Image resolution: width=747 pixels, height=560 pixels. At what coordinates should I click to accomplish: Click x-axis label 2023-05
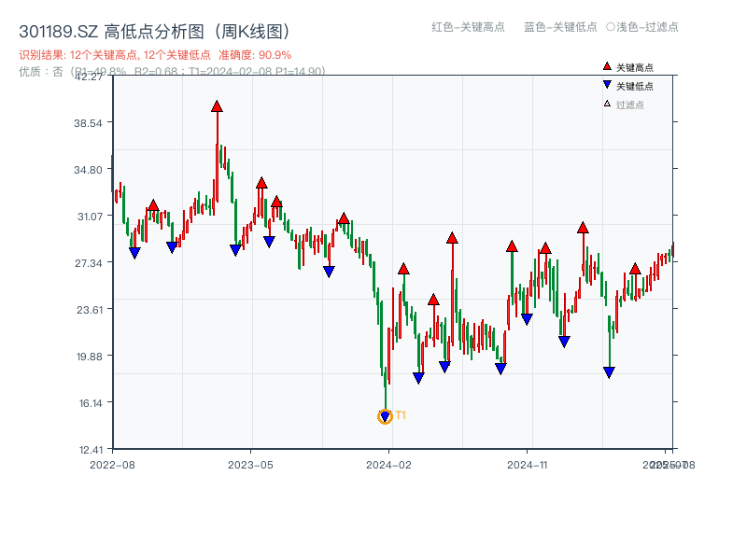click(x=250, y=465)
